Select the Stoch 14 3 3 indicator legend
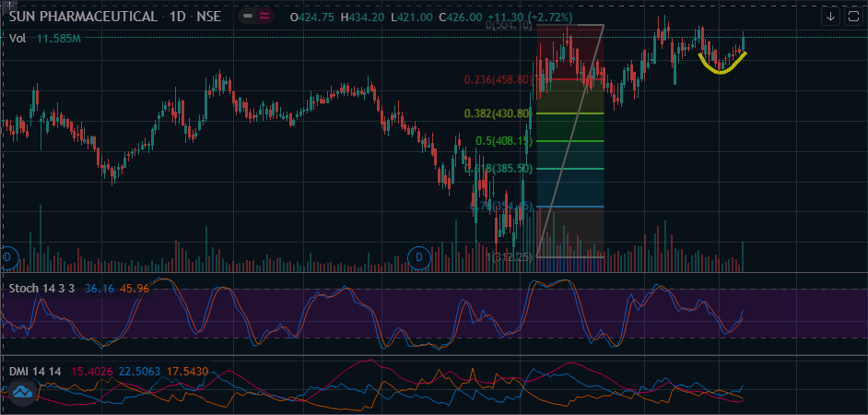The height and width of the screenshot is (415, 868). tap(41, 288)
